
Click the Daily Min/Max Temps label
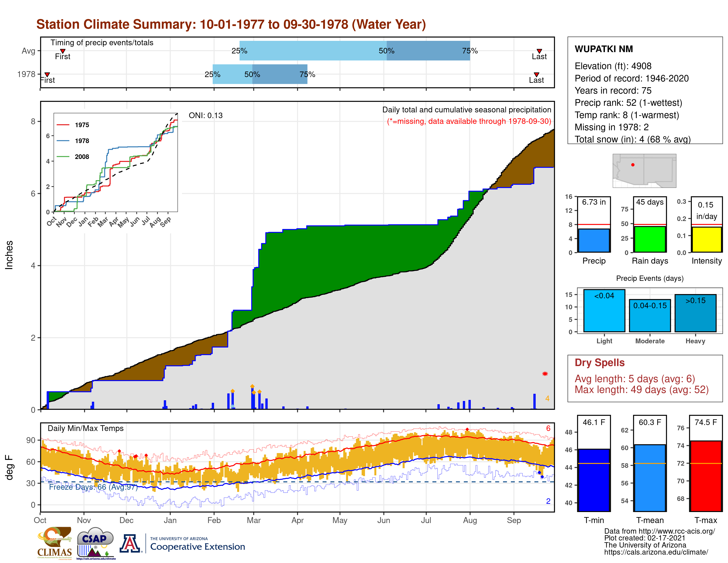click(86, 428)
